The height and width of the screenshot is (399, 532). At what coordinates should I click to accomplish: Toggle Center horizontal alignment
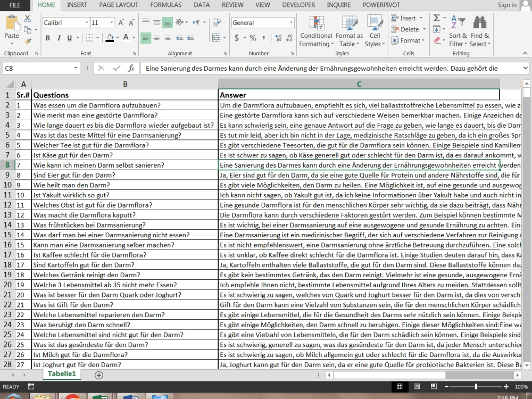pos(156,38)
